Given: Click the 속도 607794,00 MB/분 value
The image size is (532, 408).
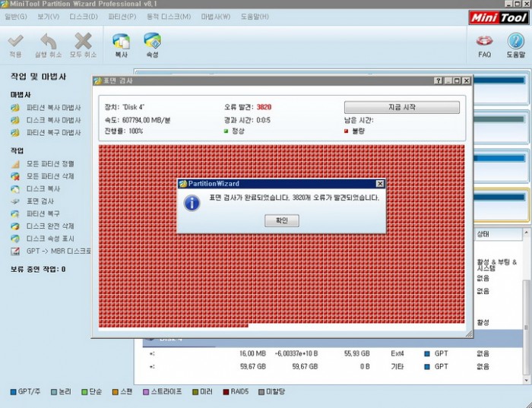Looking at the screenshot, I should 146,120.
